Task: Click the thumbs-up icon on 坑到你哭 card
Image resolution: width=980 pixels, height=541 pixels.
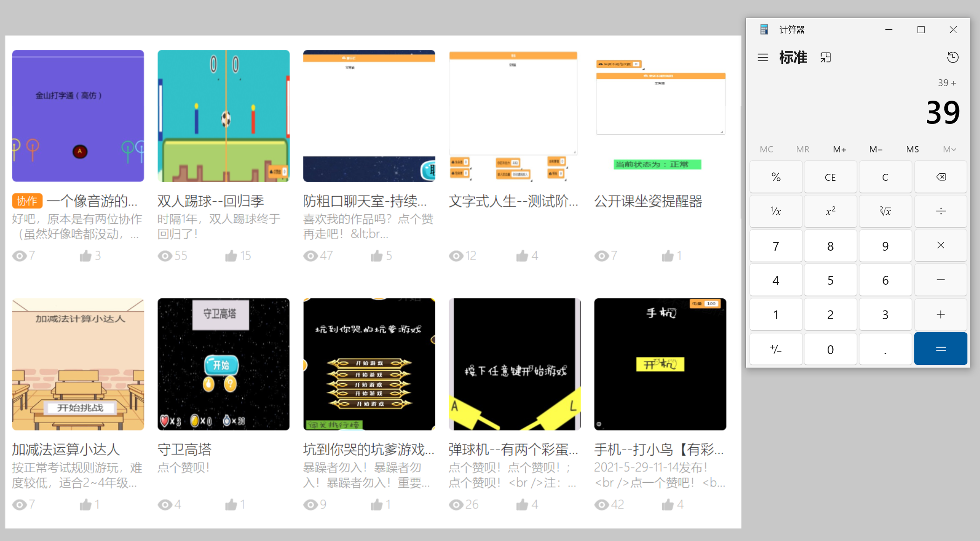Action: [377, 504]
